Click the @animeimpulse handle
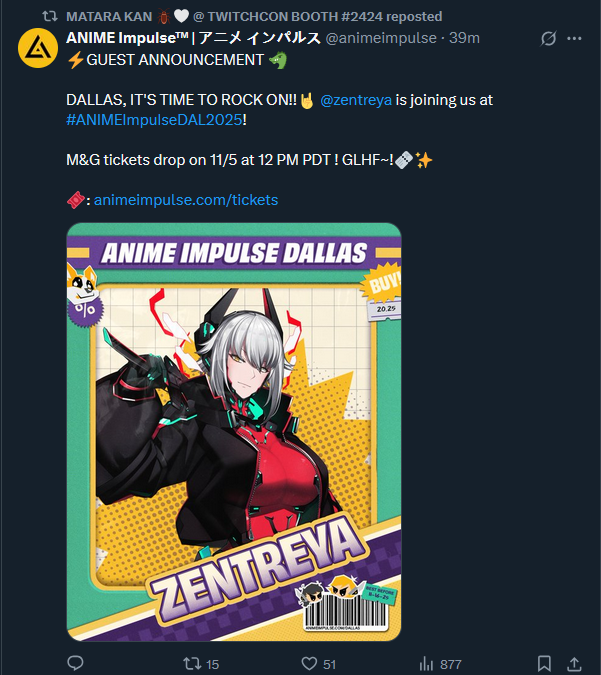The image size is (601, 675). 381,38
